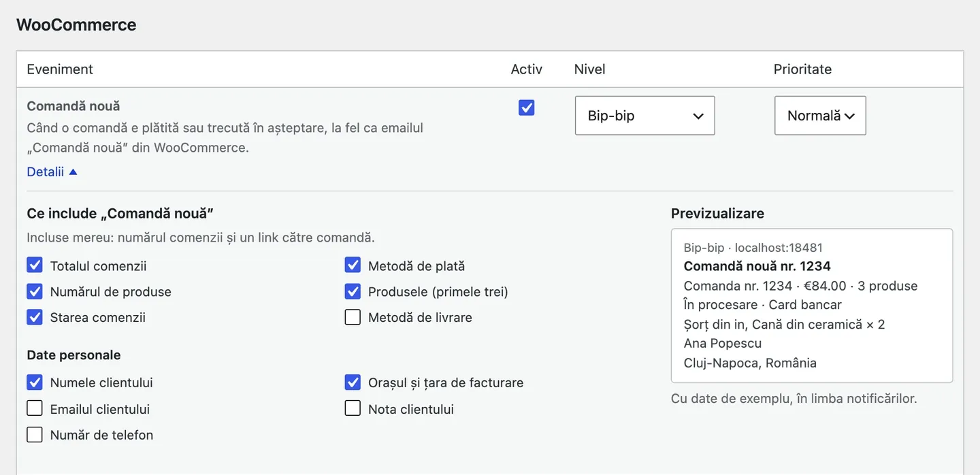Toggle the Numărul de produse checkbox

pos(35,291)
